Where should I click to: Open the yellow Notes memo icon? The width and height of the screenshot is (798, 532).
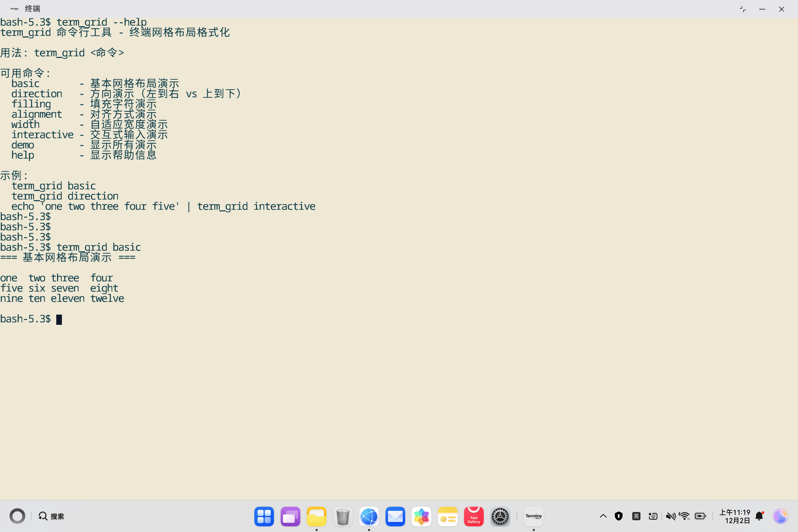pyautogui.click(x=448, y=516)
